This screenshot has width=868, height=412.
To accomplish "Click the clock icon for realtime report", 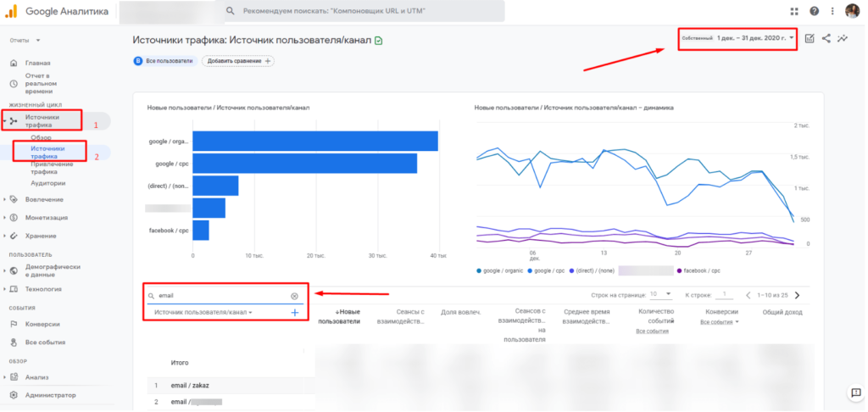I will 14,84.
